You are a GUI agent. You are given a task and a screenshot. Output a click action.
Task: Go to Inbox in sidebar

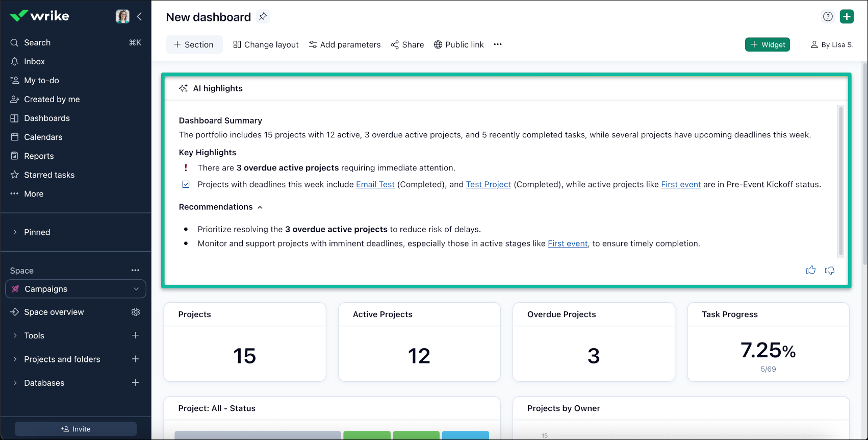tap(34, 61)
